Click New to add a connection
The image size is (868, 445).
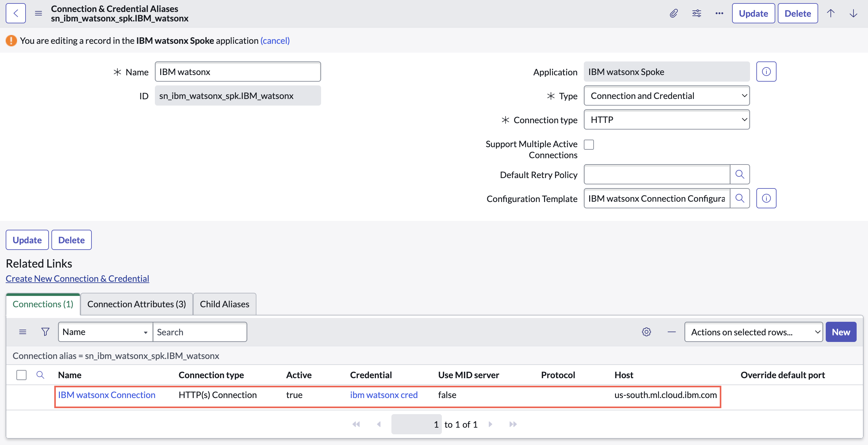pyautogui.click(x=841, y=332)
